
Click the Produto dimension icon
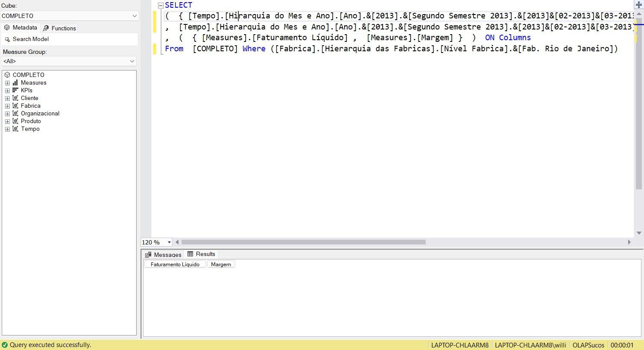pyautogui.click(x=15, y=121)
